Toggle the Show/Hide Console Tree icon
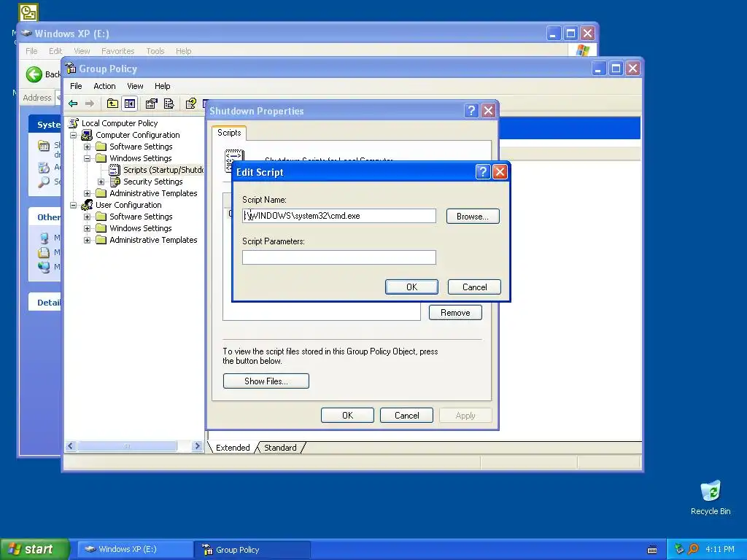Viewport: 747px width, 560px height. pos(130,104)
